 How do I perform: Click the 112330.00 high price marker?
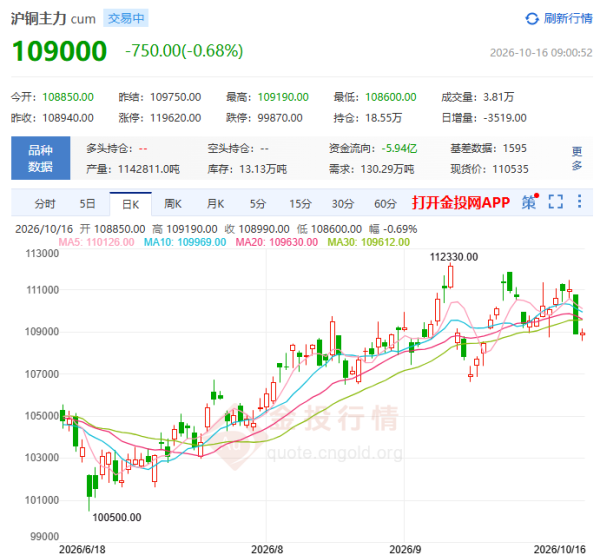click(x=454, y=257)
